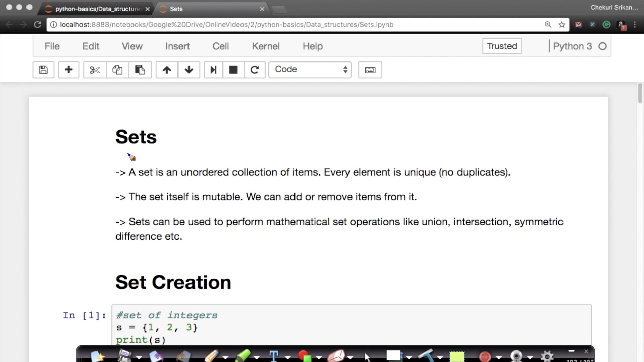Click inside the set of integers code cell

pyautogui.click(x=335, y=327)
